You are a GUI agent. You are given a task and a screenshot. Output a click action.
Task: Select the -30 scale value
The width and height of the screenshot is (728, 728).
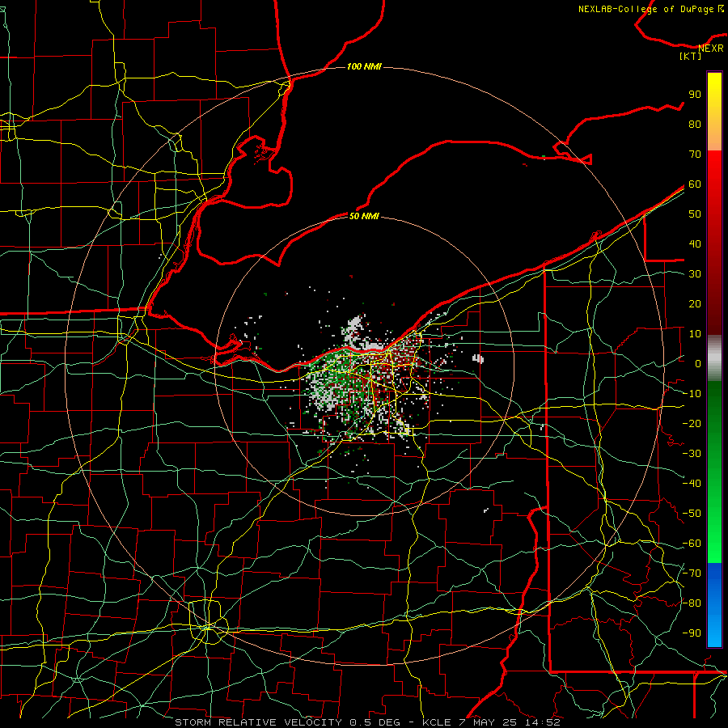pos(692,454)
